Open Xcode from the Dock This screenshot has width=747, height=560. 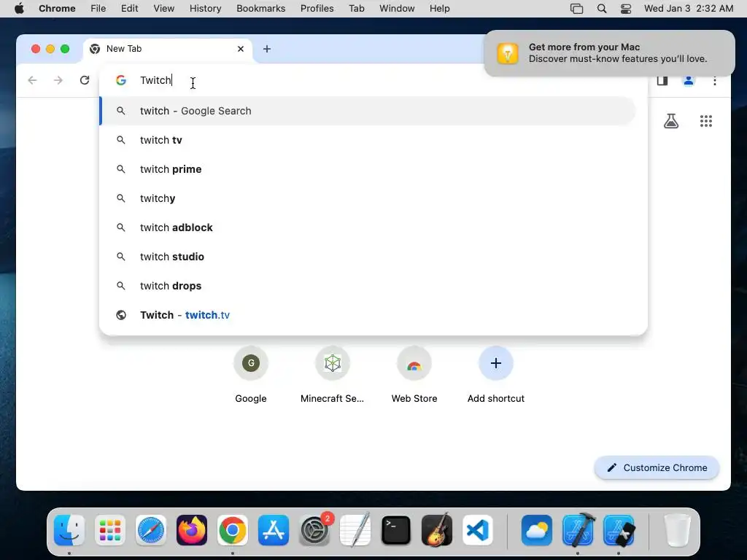click(x=578, y=530)
